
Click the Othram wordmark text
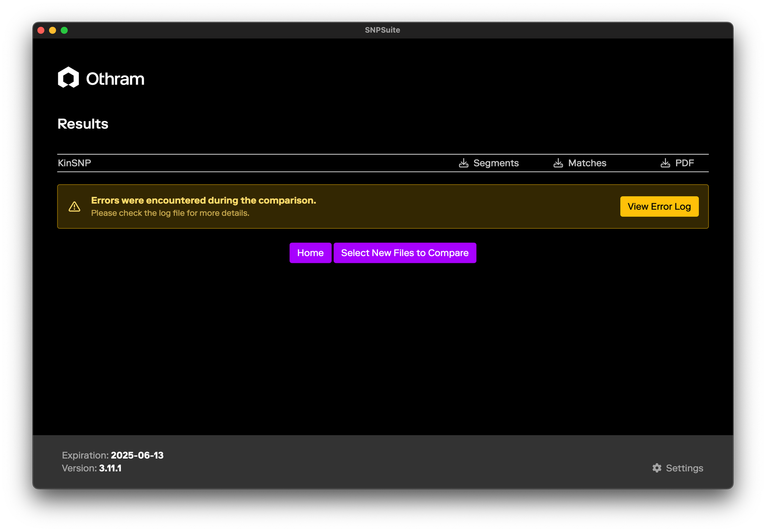(x=115, y=79)
